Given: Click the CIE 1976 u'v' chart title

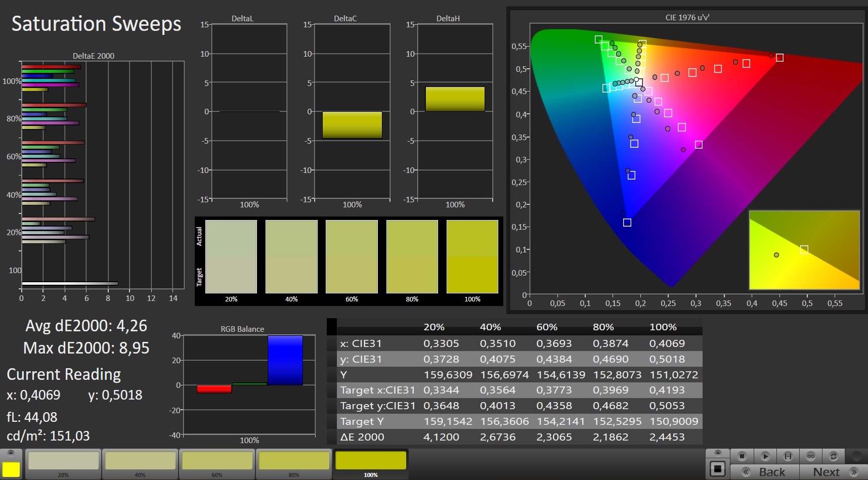Looking at the screenshot, I should pos(687,17).
